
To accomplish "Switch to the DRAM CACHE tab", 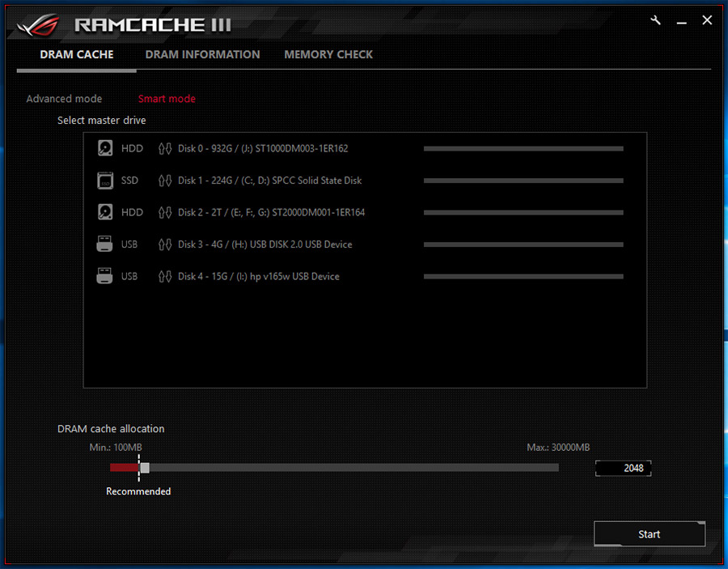I will pos(77,54).
